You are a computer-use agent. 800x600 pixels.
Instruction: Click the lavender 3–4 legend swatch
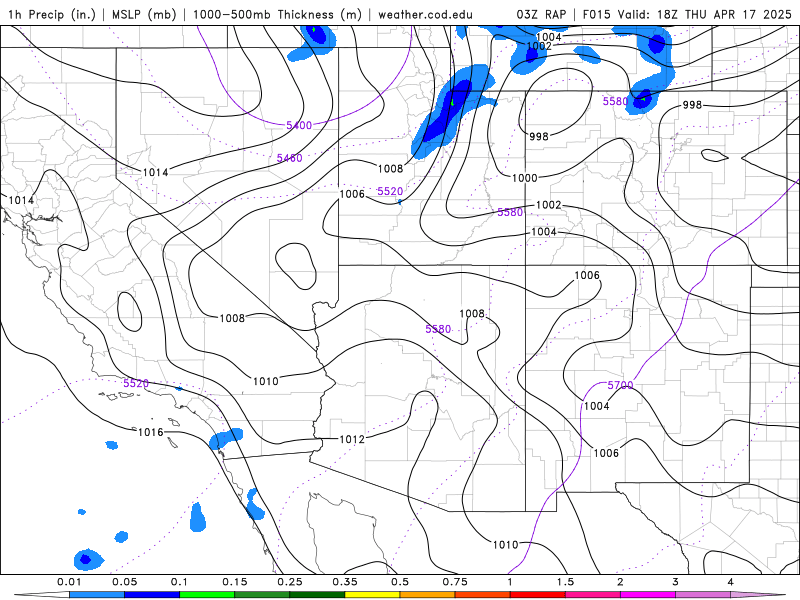coord(703,595)
